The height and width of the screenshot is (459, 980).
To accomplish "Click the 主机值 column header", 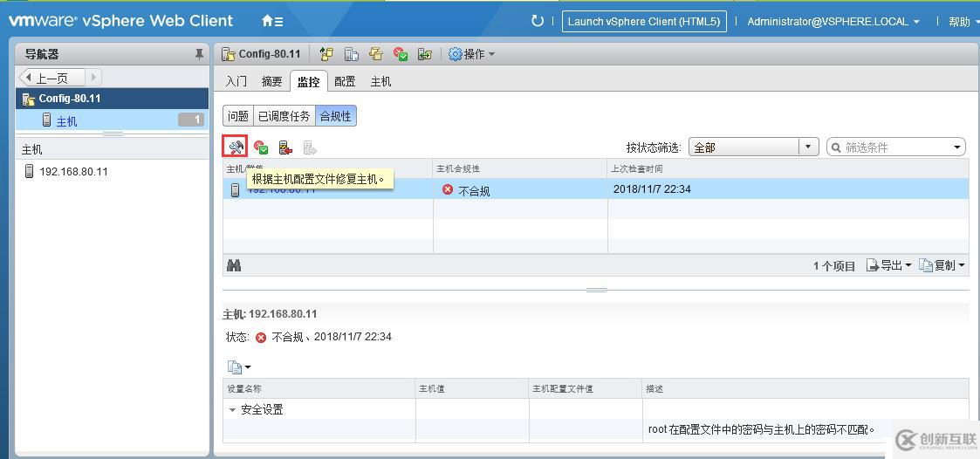I will [x=472, y=388].
